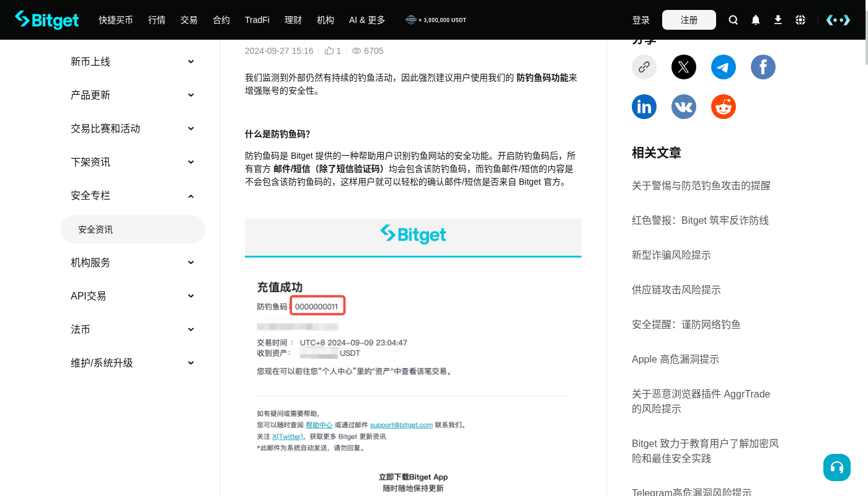Share the article on X

684,67
